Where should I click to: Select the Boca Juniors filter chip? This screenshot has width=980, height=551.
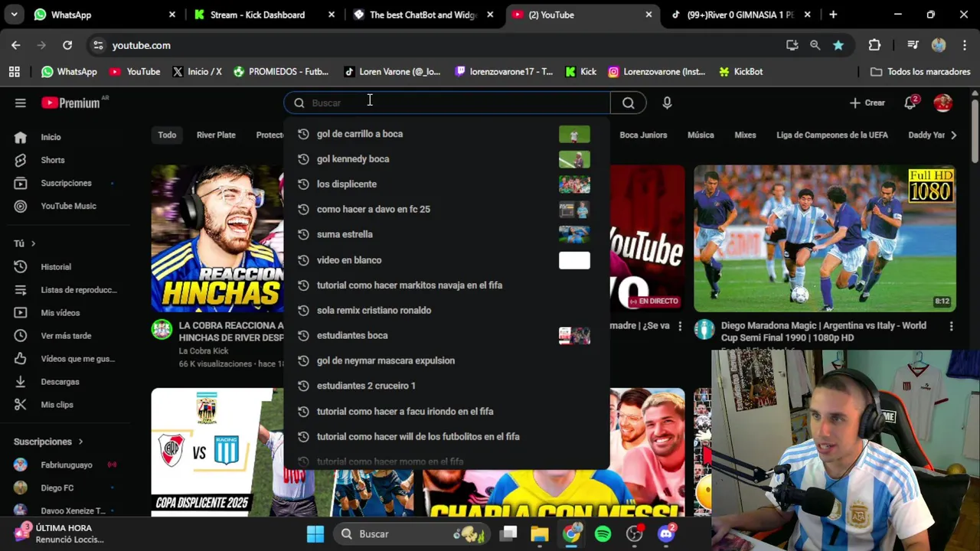tap(643, 135)
